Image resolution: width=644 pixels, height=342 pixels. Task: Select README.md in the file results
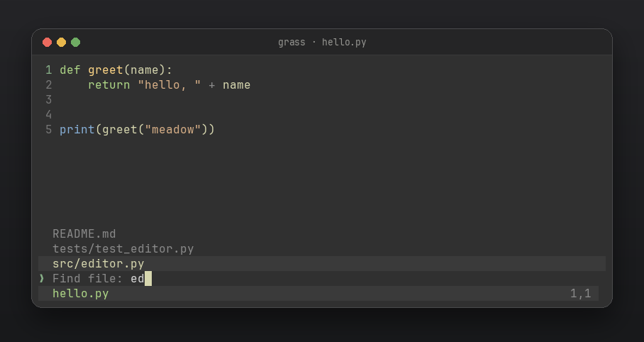click(x=84, y=234)
